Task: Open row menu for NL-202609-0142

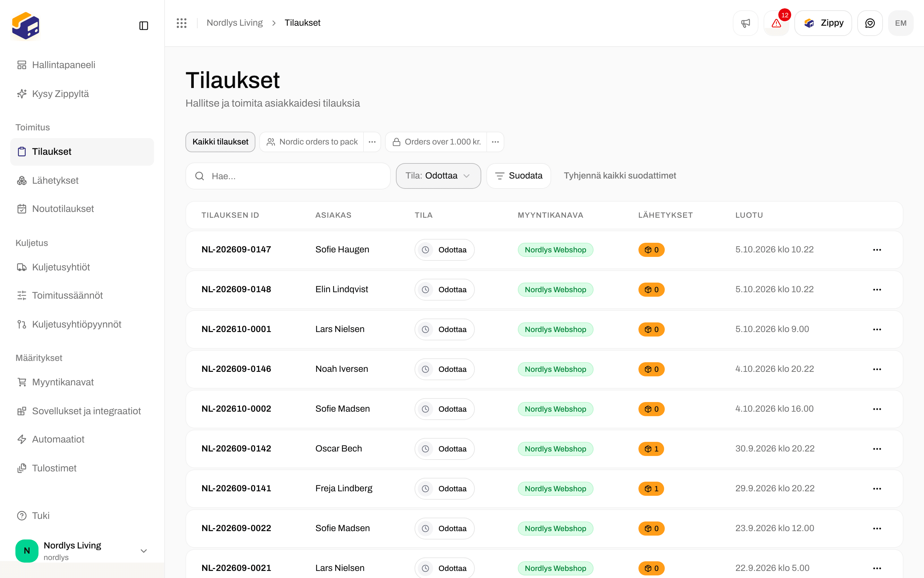Action: coord(877,449)
